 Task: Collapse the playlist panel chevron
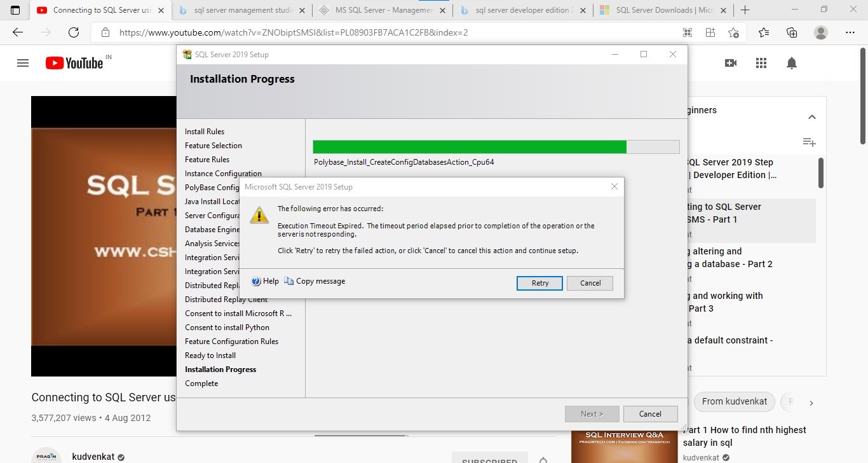pos(811,117)
